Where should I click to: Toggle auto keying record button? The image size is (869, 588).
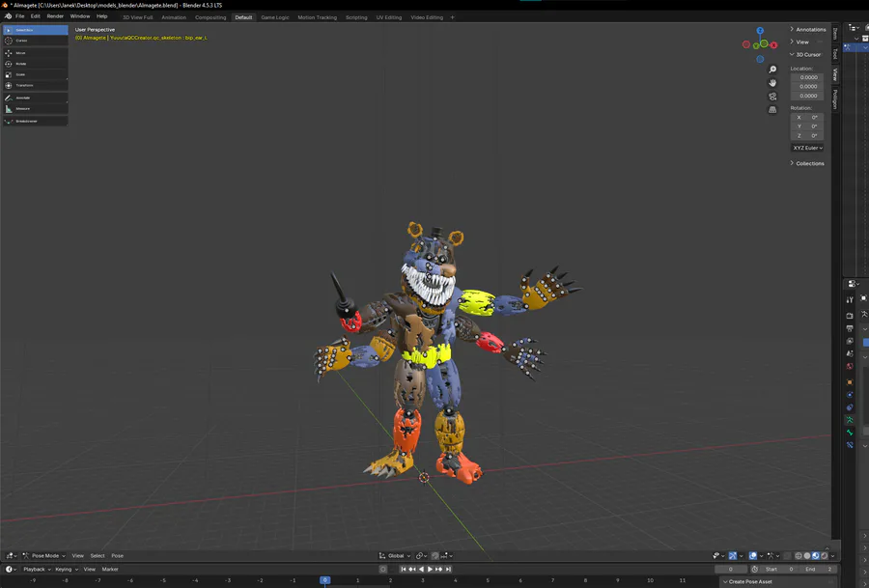[383, 569]
